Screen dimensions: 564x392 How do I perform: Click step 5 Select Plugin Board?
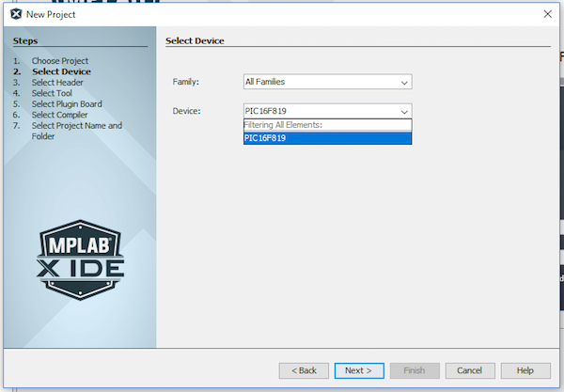pyautogui.click(x=67, y=103)
